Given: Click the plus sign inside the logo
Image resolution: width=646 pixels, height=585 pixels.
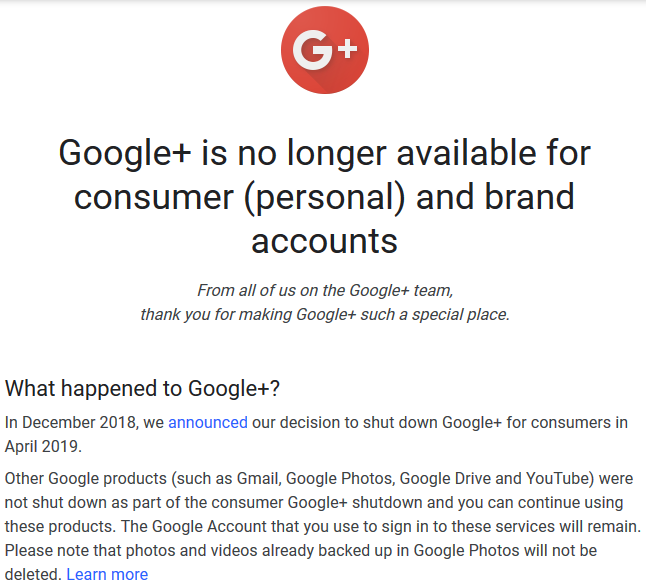Looking at the screenshot, I should click(x=348, y=49).
